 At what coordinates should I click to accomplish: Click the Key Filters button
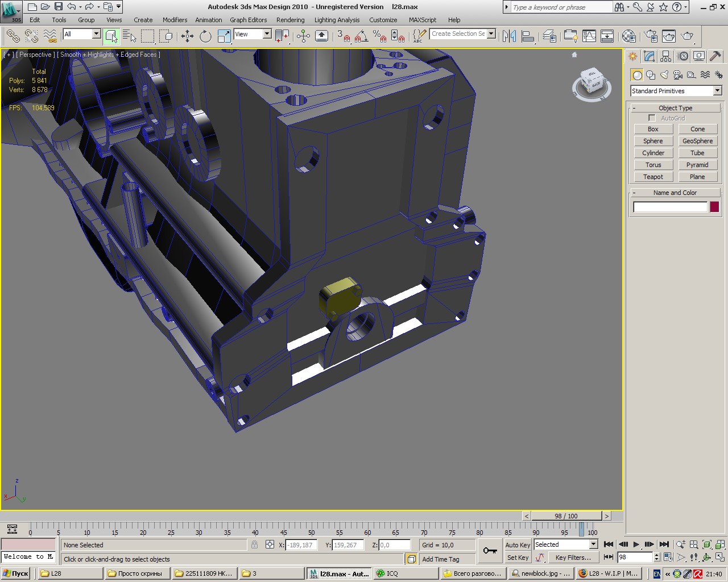pyautogui.click(x=573, y=558)
